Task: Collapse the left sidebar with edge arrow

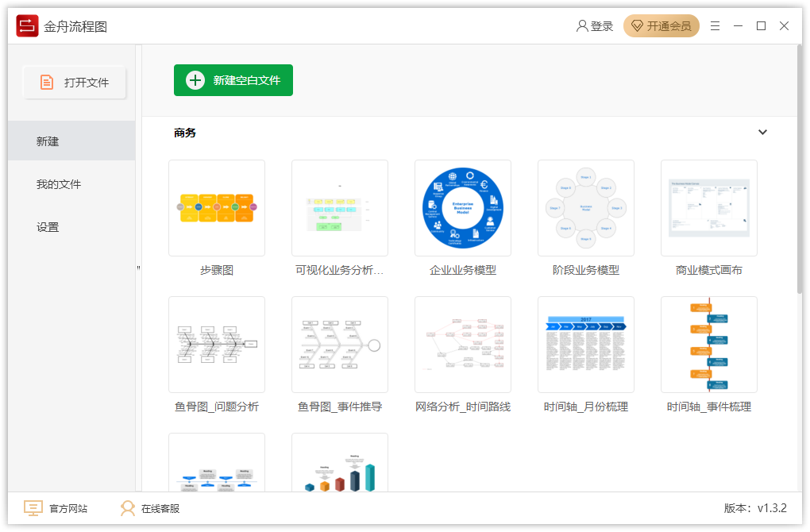Action: pyautogui.click(x=138, y=266)
